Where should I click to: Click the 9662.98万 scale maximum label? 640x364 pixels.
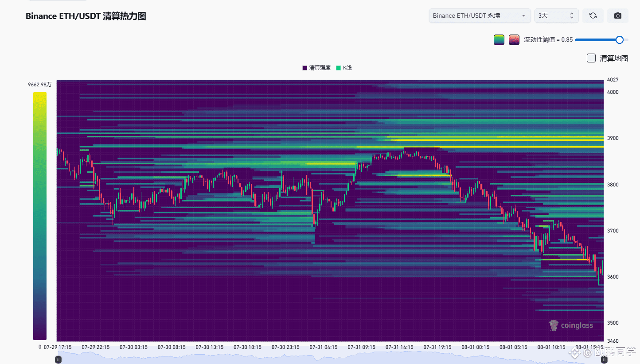click(39, 85)
